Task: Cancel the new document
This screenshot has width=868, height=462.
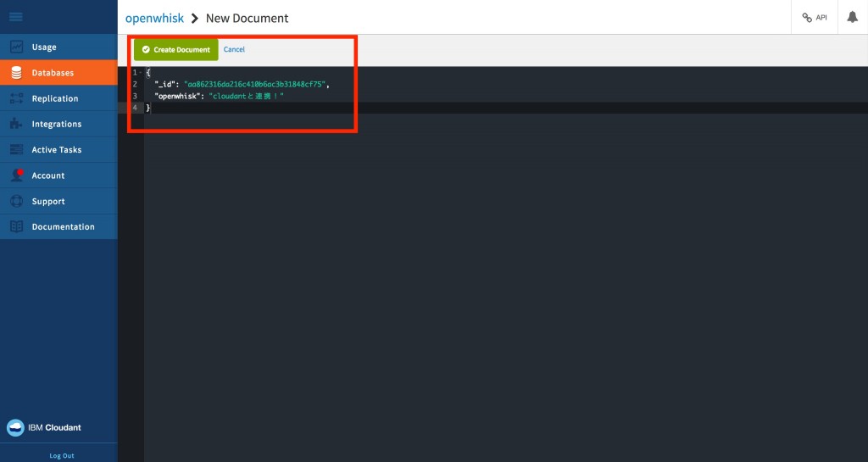Action: tap(234, 49)
